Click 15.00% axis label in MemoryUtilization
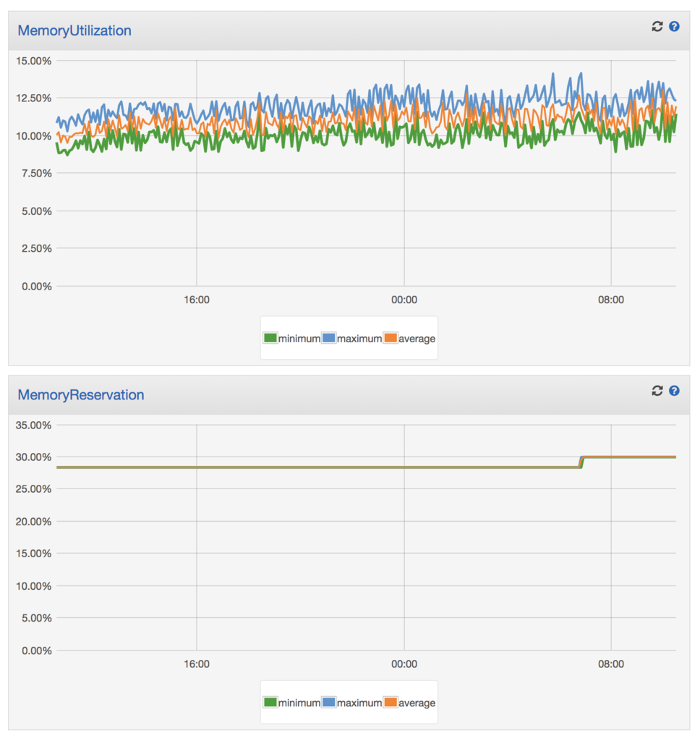Screen dimensions: 700x741 tap(33, 61)
